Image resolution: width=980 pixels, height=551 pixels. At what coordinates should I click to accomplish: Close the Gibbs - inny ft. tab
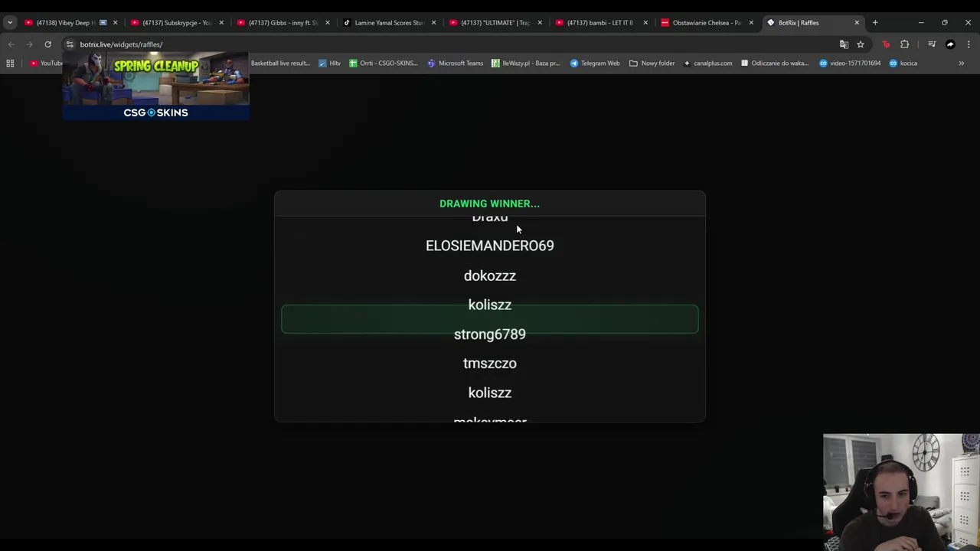[x=327, y=22]
